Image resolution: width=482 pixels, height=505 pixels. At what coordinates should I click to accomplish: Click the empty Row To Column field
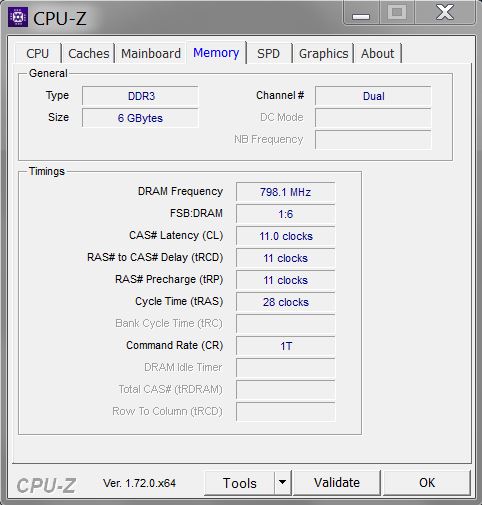pyautogui.click(x=286, y=412)
